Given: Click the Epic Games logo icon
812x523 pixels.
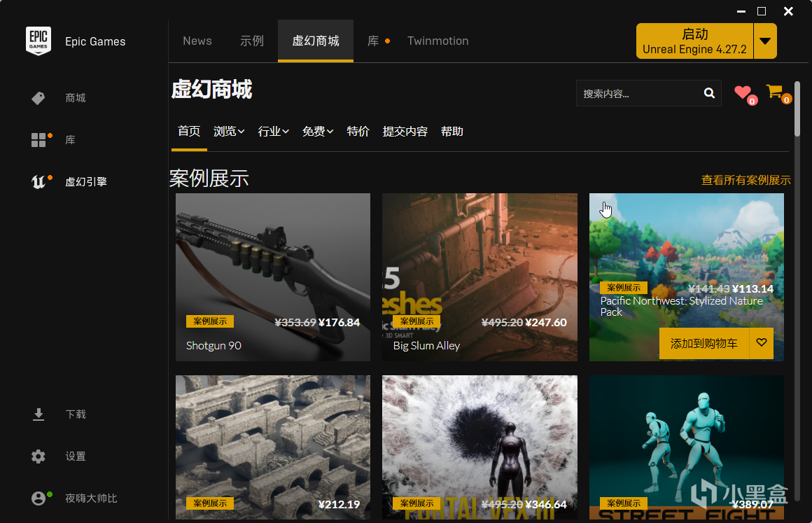Looking at the screenshot, I should pyautogui.click(x=38, y=41).
